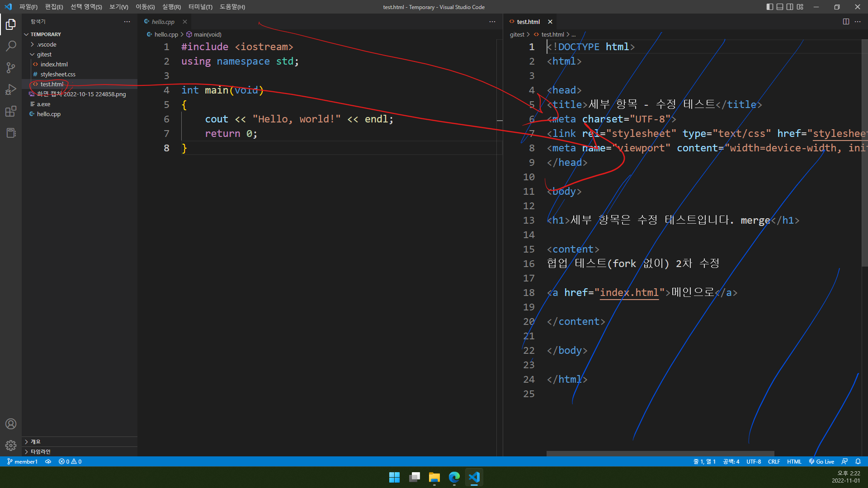Close the test.html tab

point(550,22)
